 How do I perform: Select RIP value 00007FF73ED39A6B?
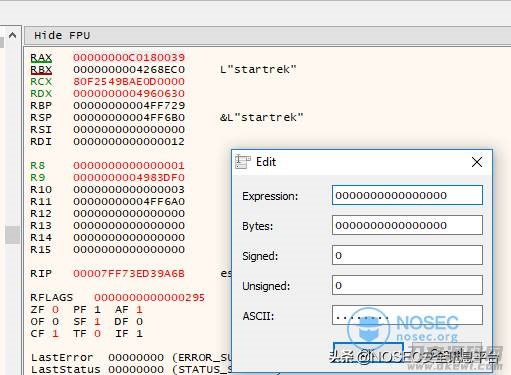(x=129, y=273)
